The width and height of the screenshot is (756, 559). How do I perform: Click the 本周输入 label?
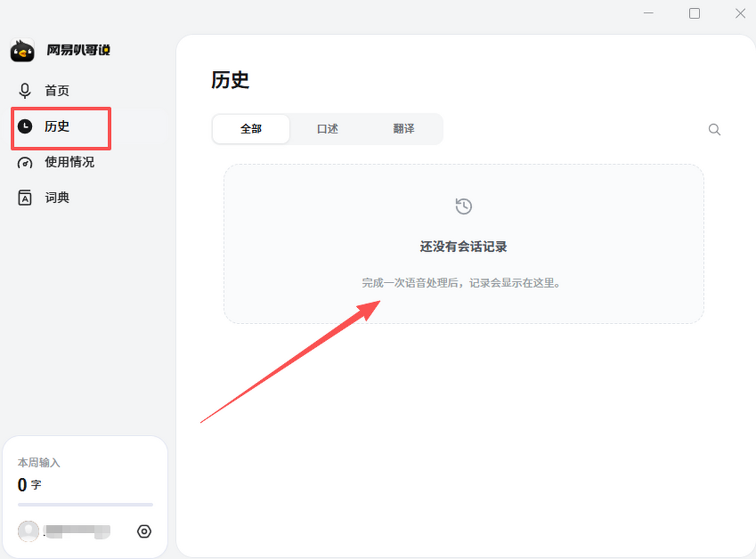tap(39, 462)
